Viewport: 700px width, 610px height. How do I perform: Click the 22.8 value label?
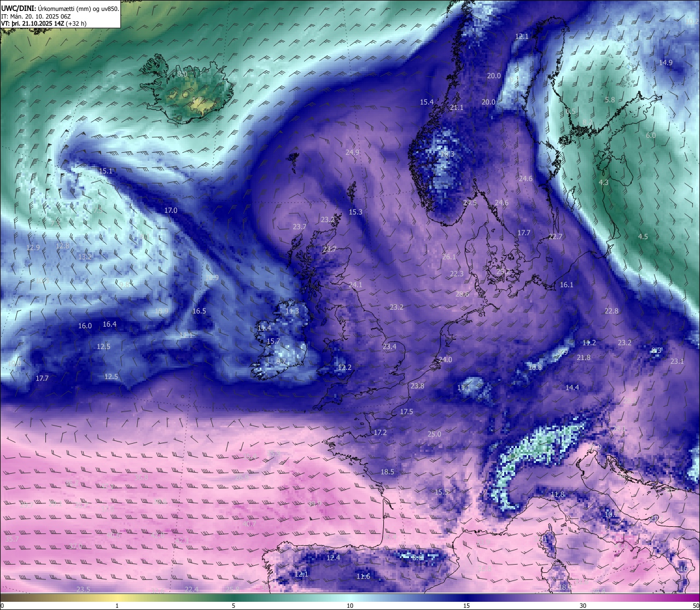click(611, 311)
